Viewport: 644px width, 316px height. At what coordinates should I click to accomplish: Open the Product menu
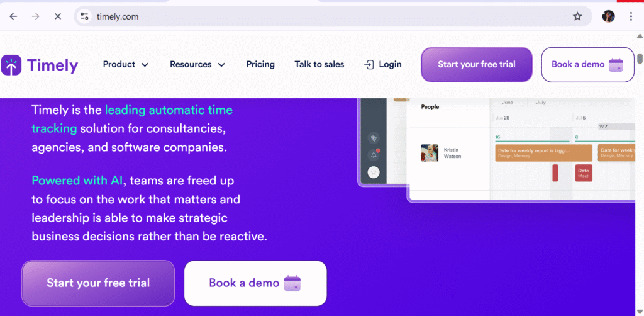[125, 64]
